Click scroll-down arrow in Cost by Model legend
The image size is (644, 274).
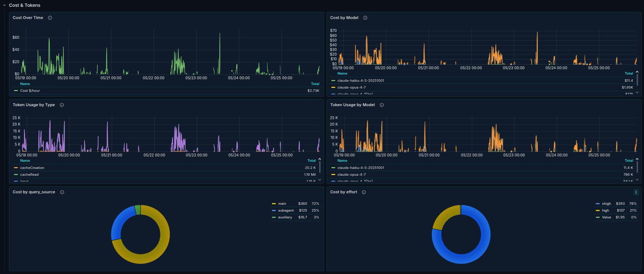point(637,93)
